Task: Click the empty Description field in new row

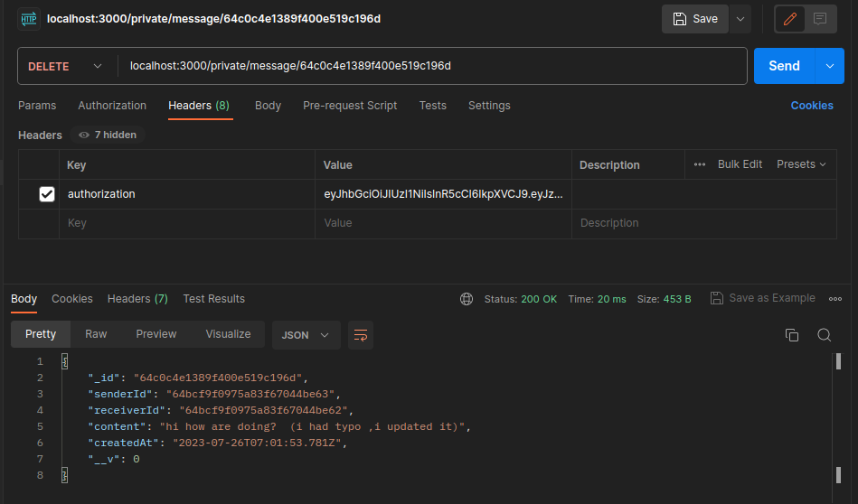Action: 704,223
